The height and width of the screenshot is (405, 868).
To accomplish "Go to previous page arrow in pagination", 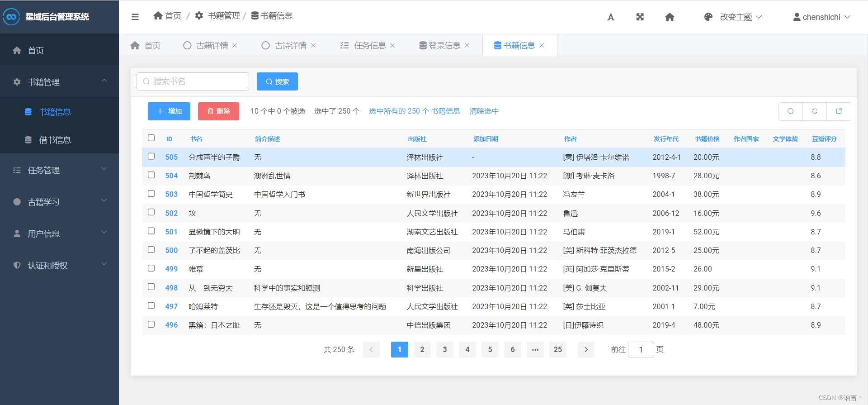I will (371, 349).
